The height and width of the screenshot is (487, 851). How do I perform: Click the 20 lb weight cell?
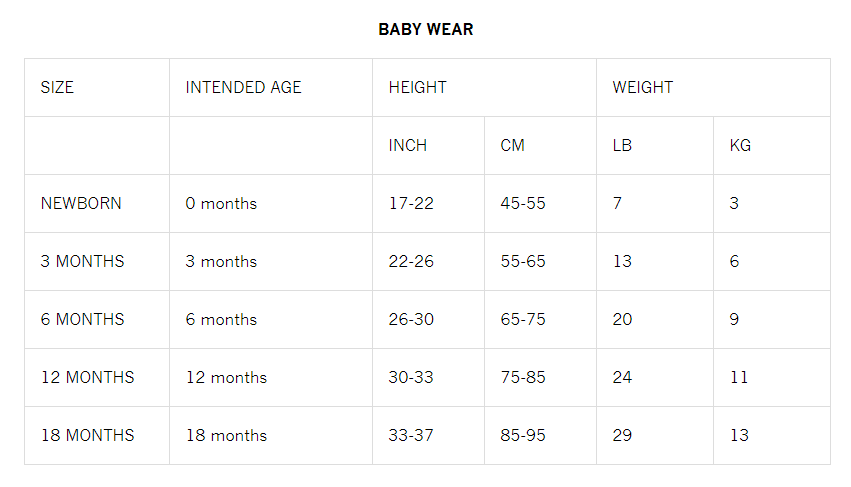click(x=622, y=320)
